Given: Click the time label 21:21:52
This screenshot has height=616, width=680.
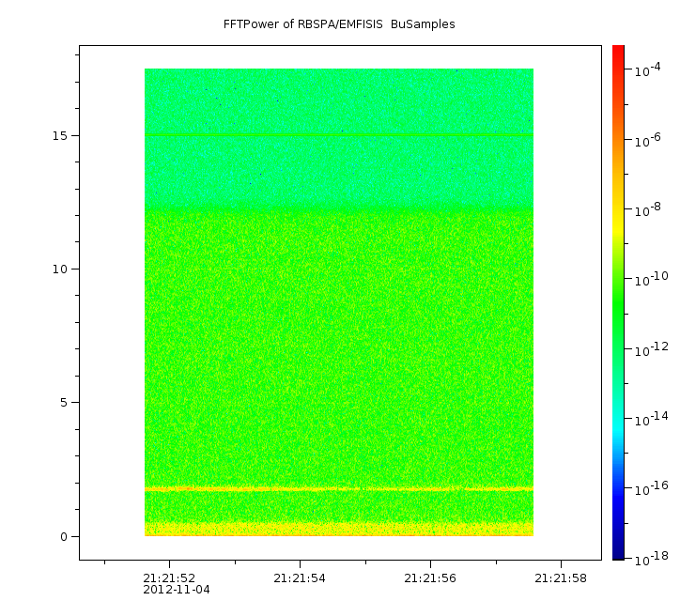Looking at the screenshot, I should 169,578.
